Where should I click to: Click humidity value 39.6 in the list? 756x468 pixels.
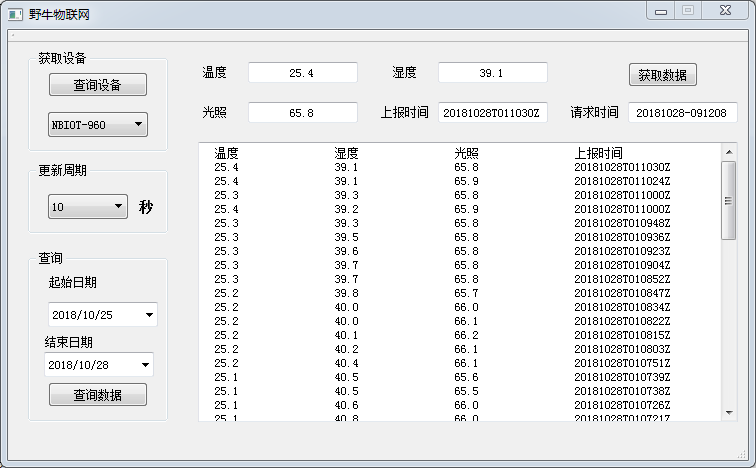[346, 251]
